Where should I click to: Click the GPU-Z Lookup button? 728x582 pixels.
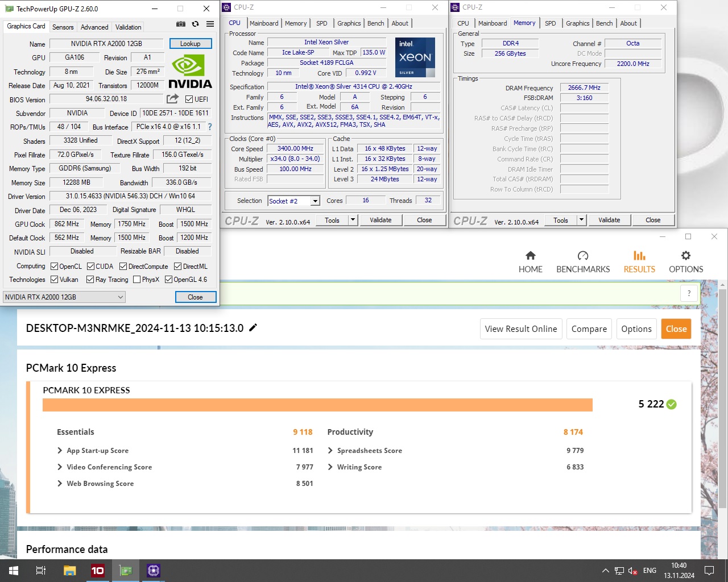tap(191, 44)
